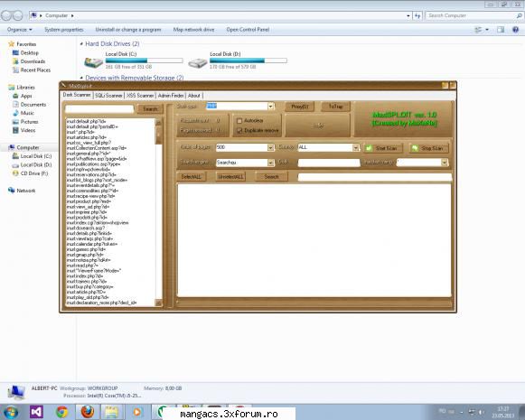Image resolution: width=525 pixels, height=420 pixels.
Task: Launch Visual Studio from the taskbar
Action: pyautogui.click(x=36, y=412)
